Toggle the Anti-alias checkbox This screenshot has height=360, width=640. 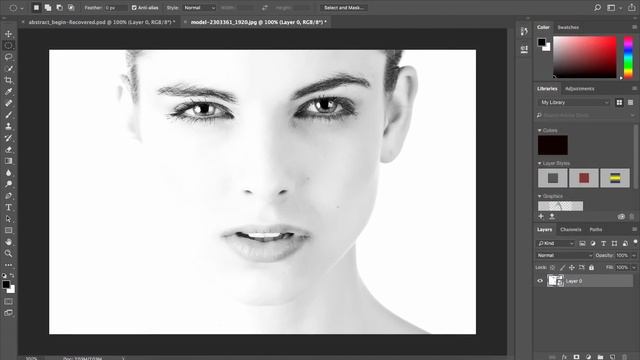click(134, 8)
